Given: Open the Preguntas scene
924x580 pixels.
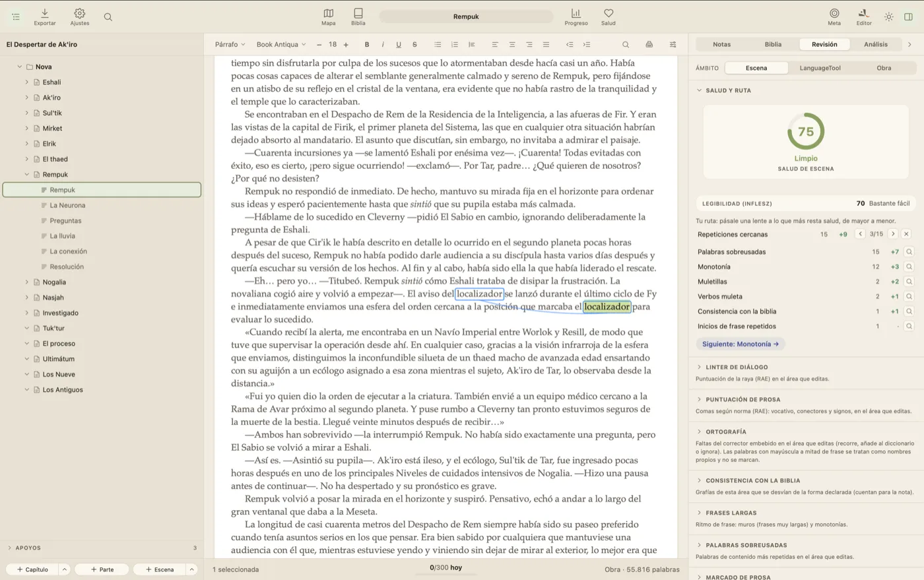Looking at the screenshot, I should pyautogui.click(x=65, y=221).
